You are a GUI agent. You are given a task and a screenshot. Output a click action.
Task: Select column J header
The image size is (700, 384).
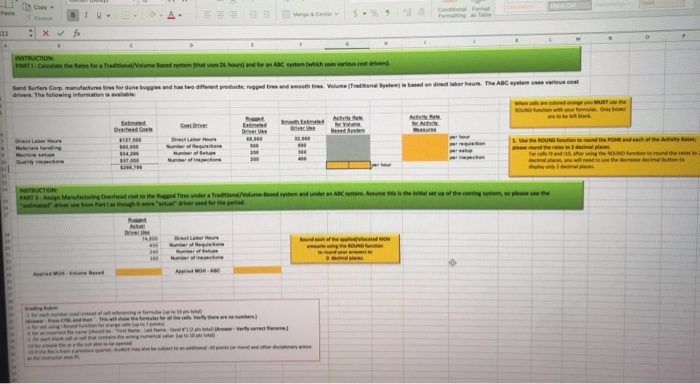point(474,41)
